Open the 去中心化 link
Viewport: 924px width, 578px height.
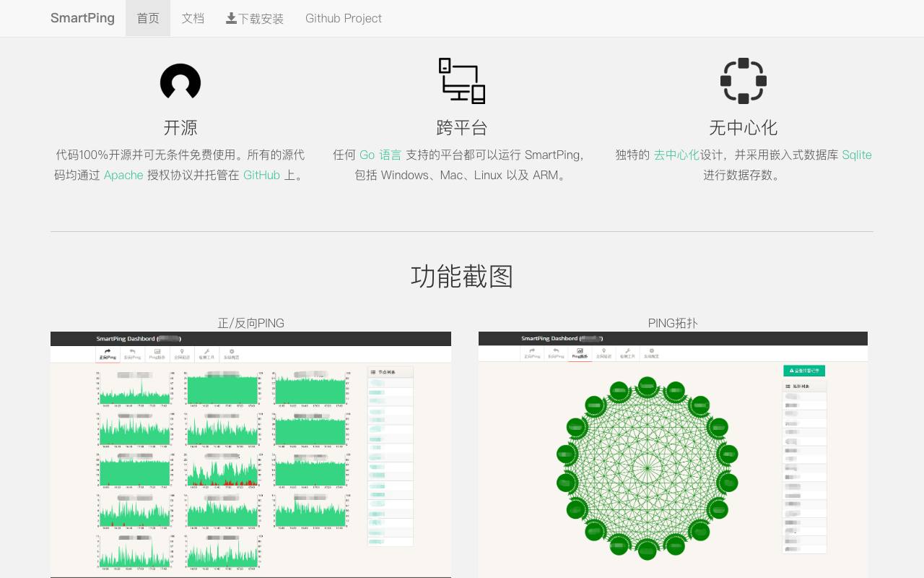point(676,155)
